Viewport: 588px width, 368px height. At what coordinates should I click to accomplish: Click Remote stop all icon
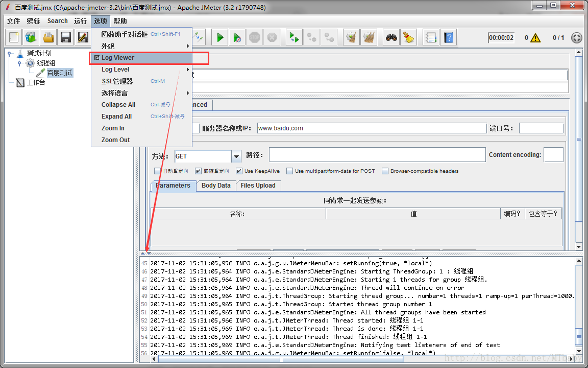coord(312,37)
